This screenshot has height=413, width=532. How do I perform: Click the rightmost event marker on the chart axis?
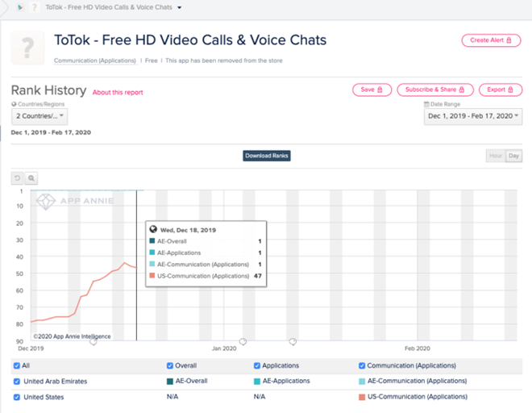pos(293,342)
